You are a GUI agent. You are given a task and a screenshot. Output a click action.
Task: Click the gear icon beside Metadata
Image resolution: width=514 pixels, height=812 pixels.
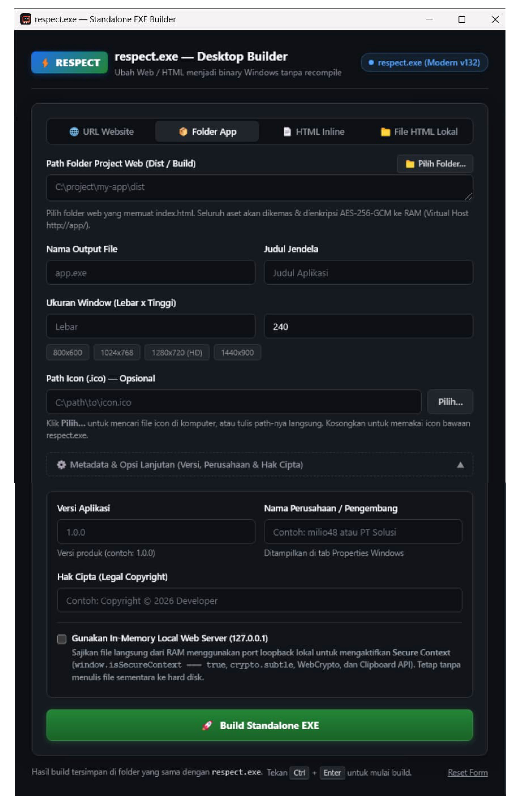(x=61, y=465)
